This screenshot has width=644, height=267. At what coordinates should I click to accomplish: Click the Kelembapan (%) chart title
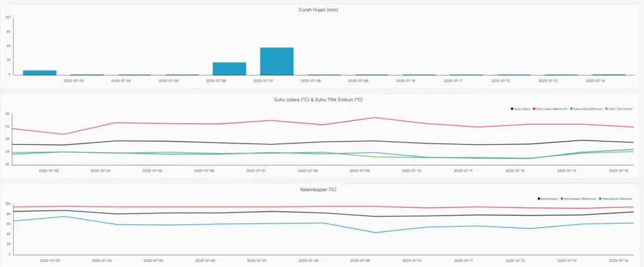(321, 189)
